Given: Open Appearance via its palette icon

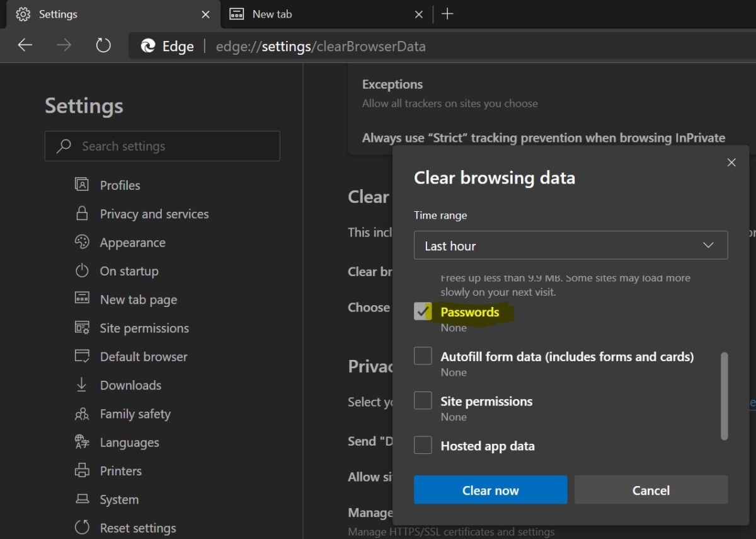Looking at the screenshot, I should click(x=82, y=242).
